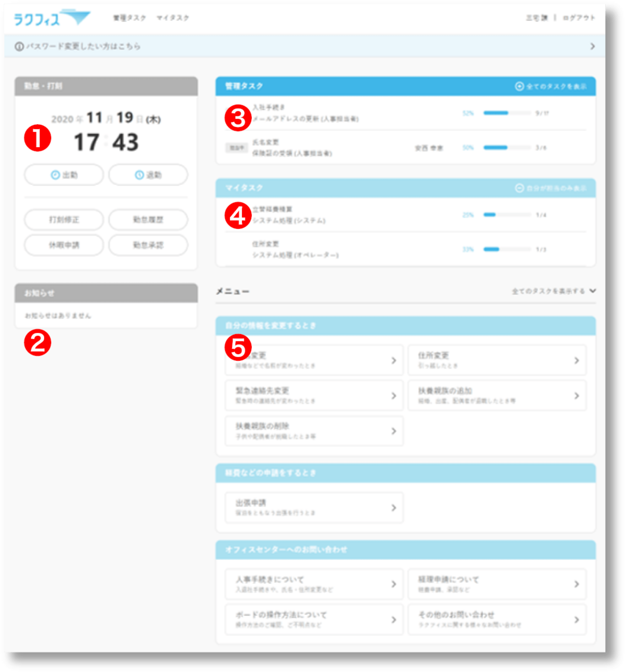Open the 緊急連絡先変更 menu card

[314, 395]
